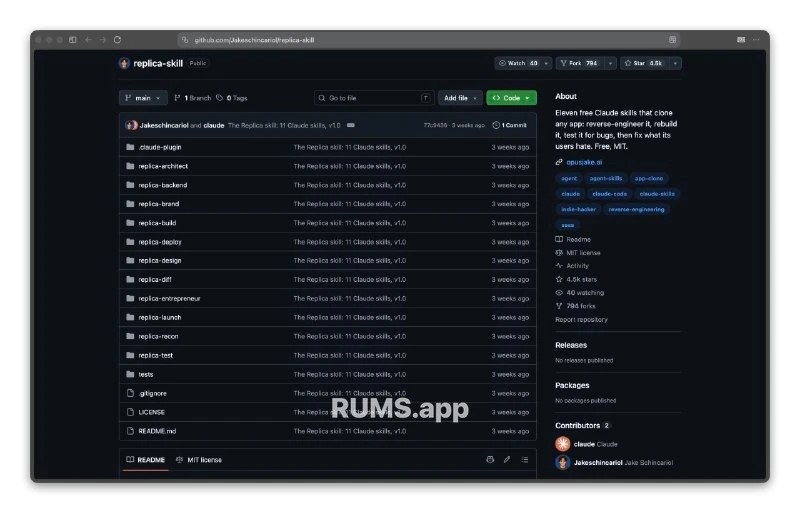Open the Watch notifications dropdown arrow

tap(546, 63)
